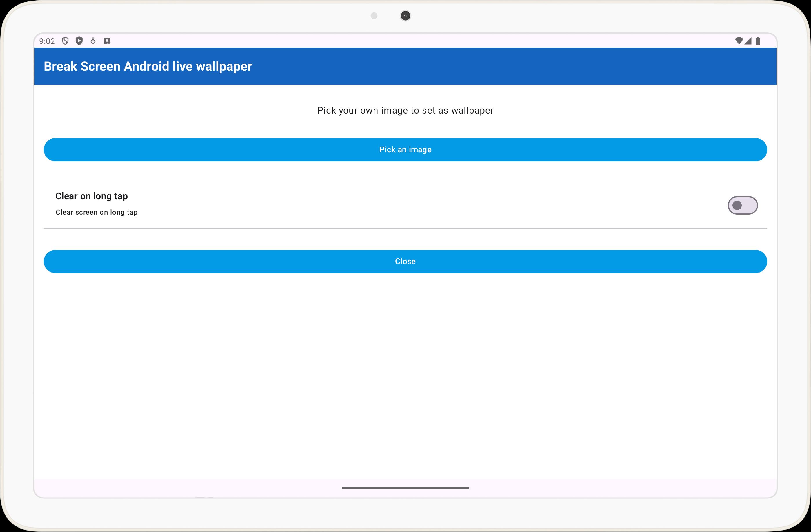Viewport: 811px width, 532px height.
Task: Select the Break Screen Android live wallpaper title
Action: coord(148,66)
